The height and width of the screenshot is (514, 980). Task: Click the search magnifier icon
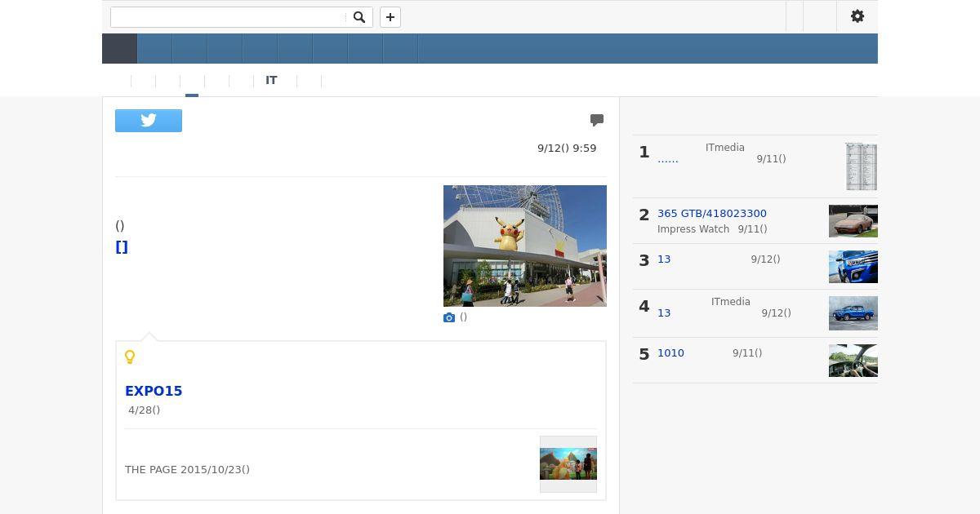click(x=359, y=17)
